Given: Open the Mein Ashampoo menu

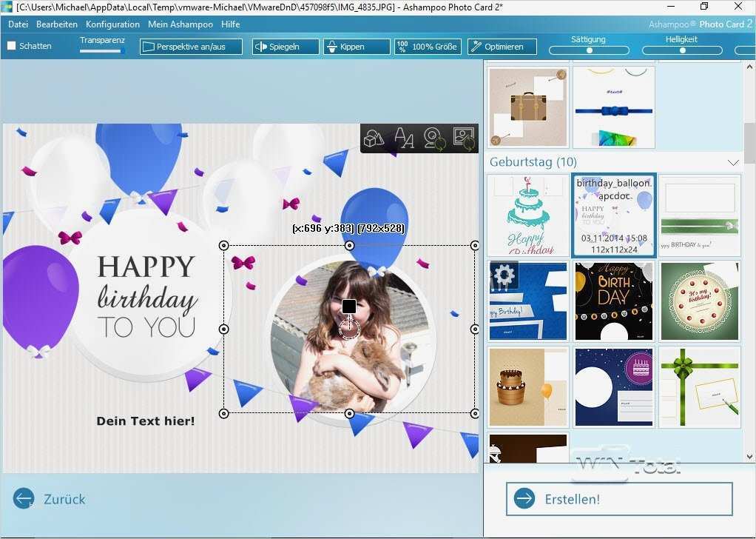Looking at the screenshot, I should pyautogui.click(x=180, y=24).
